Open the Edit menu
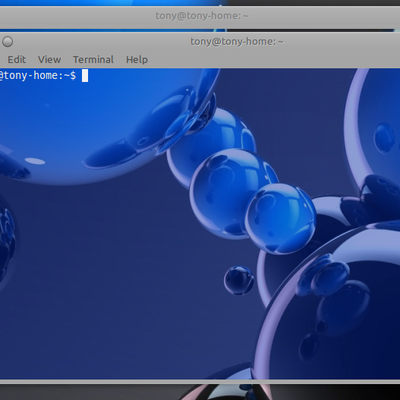 [x=17, y=60]
